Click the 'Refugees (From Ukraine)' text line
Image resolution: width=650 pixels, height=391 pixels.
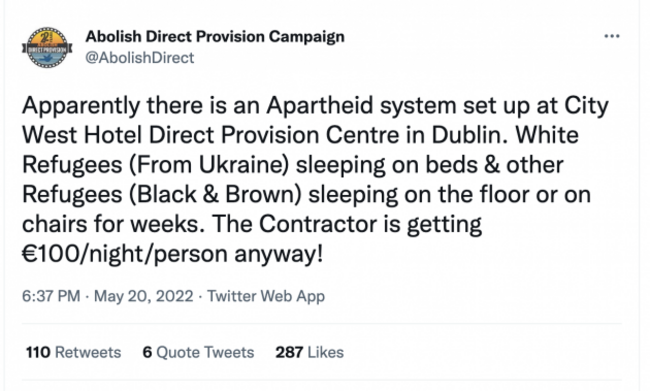(293, 165)
